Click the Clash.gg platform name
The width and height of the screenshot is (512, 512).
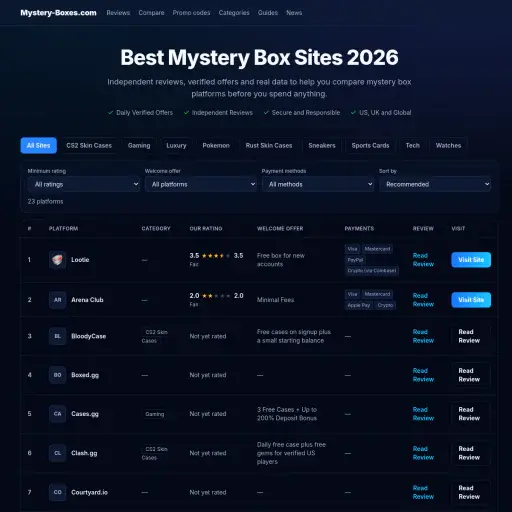coord(84,453)
